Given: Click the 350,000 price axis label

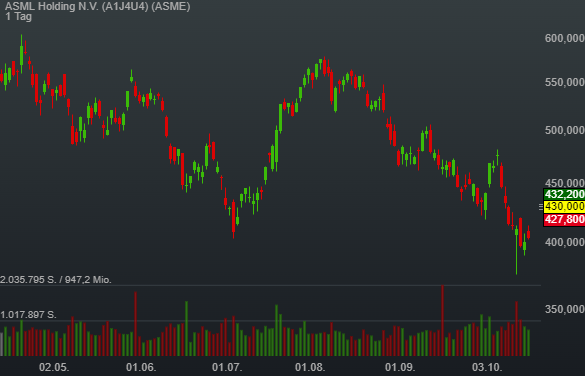Looking at the screenshot, I should 564,309.
